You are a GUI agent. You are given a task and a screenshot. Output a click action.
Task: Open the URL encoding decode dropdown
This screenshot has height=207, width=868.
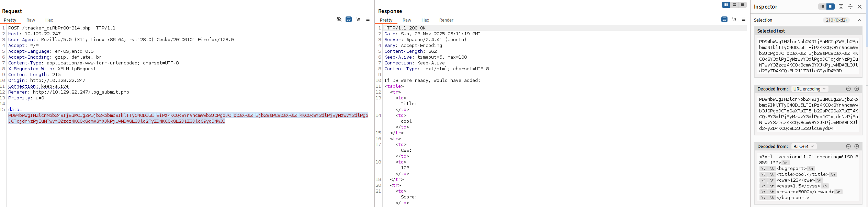pos(809,89)
